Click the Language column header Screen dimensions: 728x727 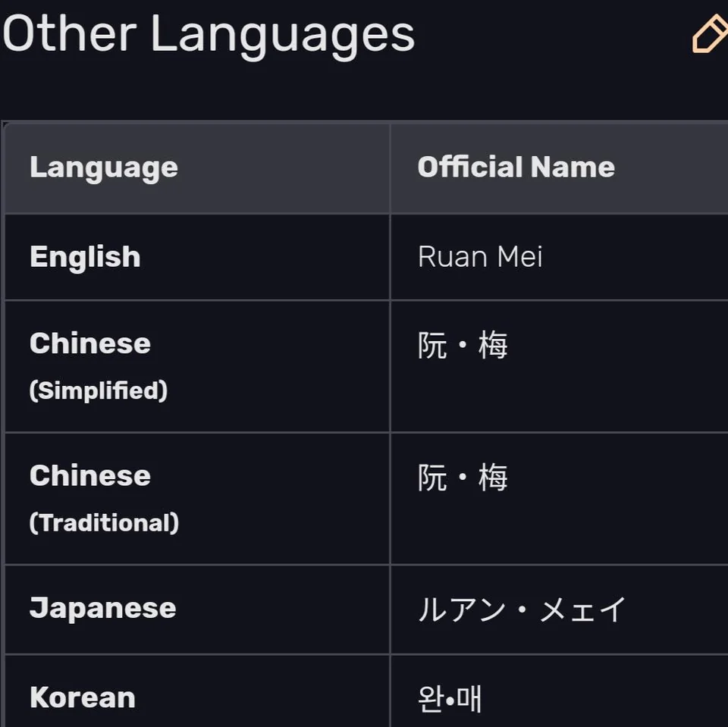point(103,167)
